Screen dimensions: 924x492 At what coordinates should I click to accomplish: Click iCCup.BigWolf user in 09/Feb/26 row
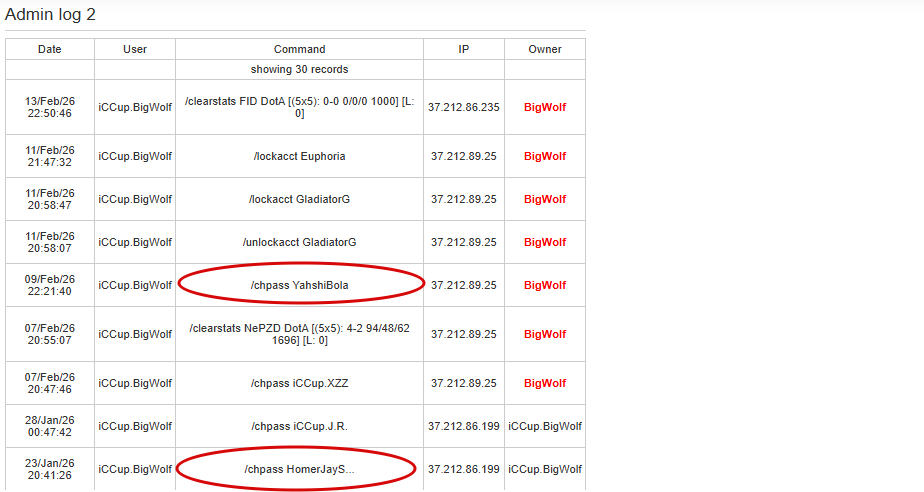(x=135, y=285)
